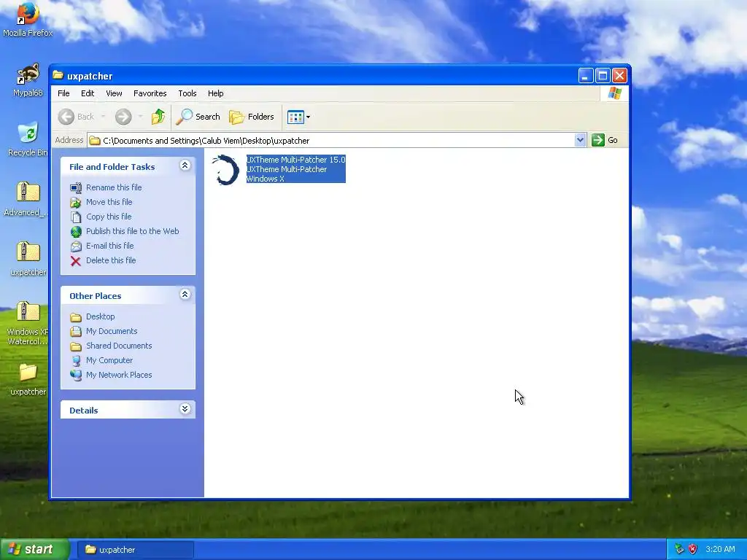Viewport: 747px width, 560px height.
Task: Collapse the Other Places panel
Action: pos(185,295)
